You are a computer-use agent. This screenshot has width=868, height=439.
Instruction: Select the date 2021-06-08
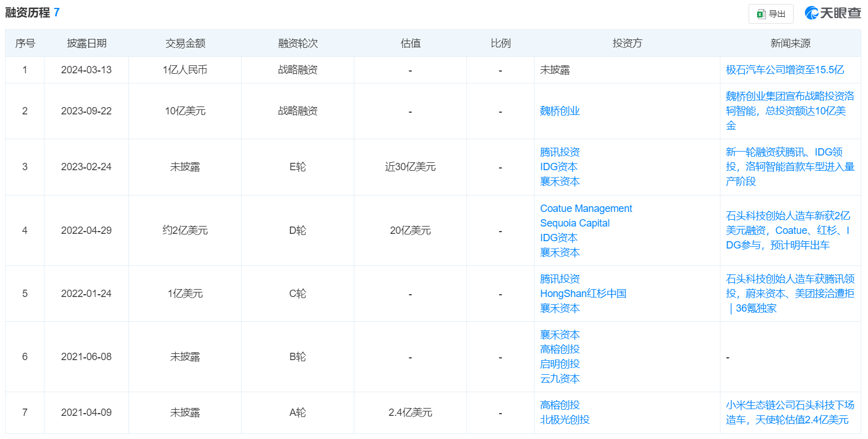[86, 357]
